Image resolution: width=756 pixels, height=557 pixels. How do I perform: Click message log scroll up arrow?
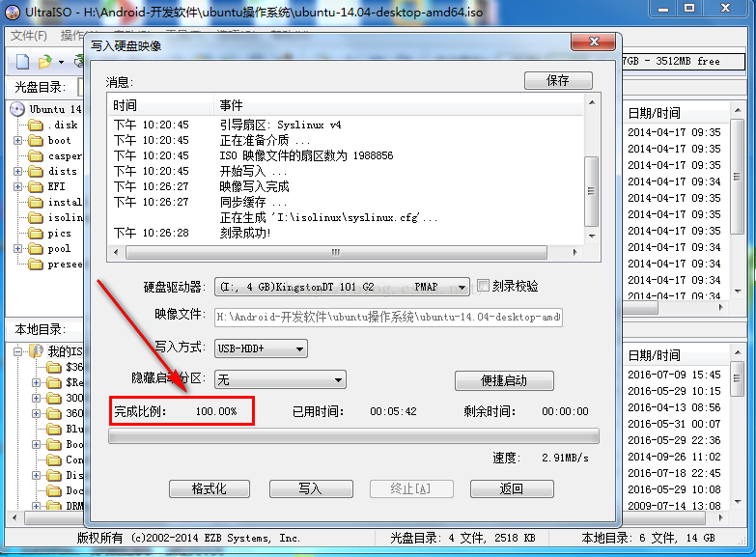coord(592,102)
